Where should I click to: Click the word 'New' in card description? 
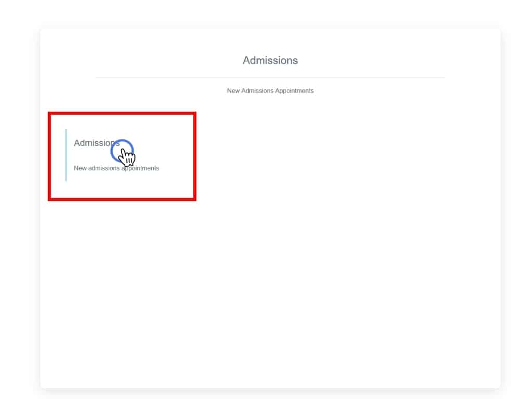pos(80,168)
